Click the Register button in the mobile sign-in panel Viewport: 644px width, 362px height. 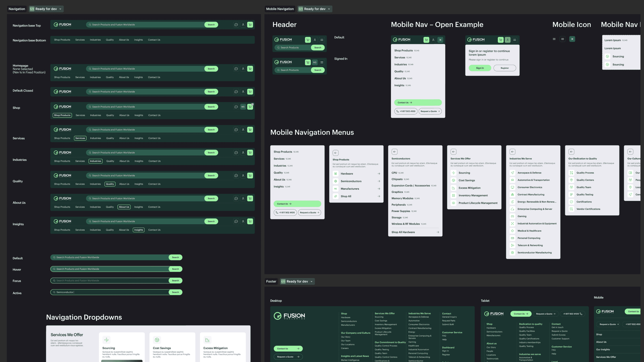tap(504, 68)
